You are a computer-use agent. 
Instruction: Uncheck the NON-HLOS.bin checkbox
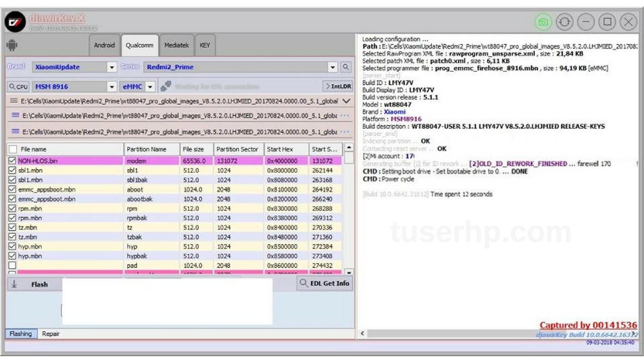[x=13, y=161]
